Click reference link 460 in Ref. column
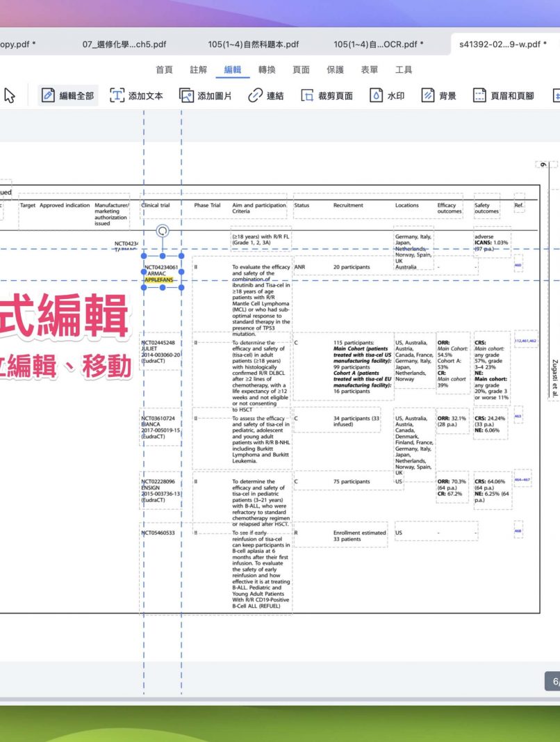Screen dimensions: 560x742 (x=518, y=266)
